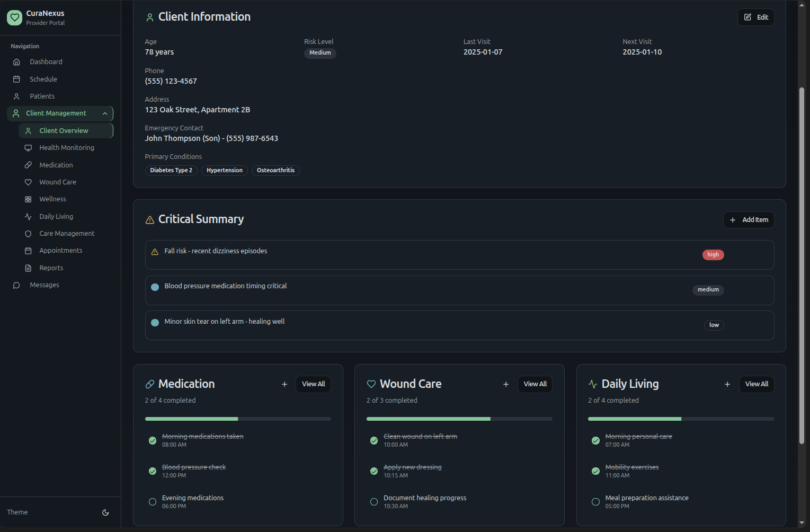
Task: Select the Schedule calendar icon
Action: pos(16,79)
